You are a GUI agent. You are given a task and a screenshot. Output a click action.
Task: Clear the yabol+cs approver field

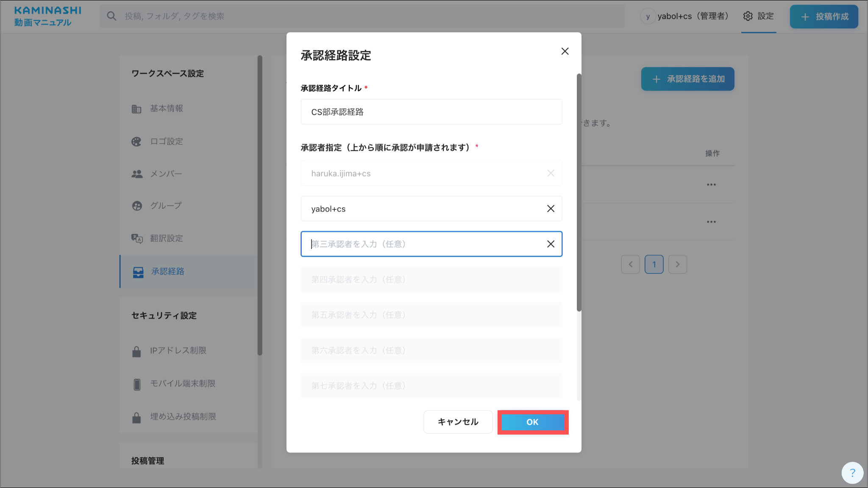coord(551,209)
